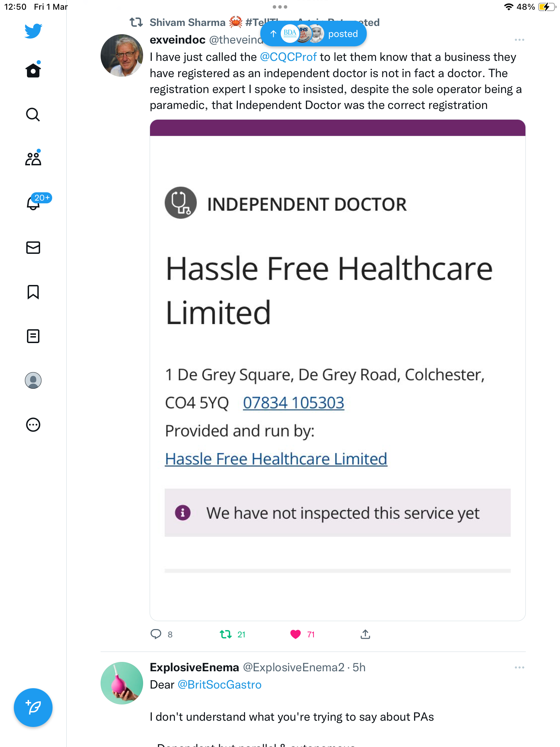Open the Lists icon in sidebar
560x747 pixels.
click(x=33, y=336)
